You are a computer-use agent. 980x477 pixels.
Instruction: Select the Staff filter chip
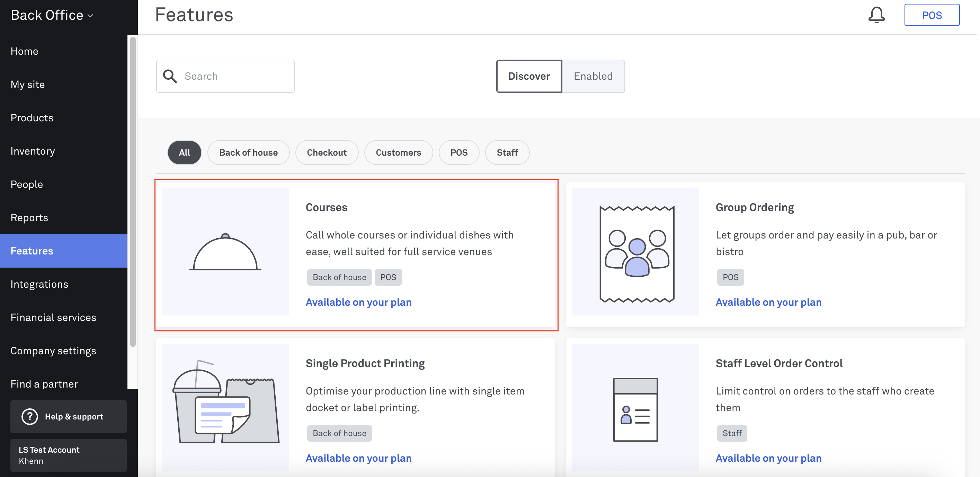point(507,153)
